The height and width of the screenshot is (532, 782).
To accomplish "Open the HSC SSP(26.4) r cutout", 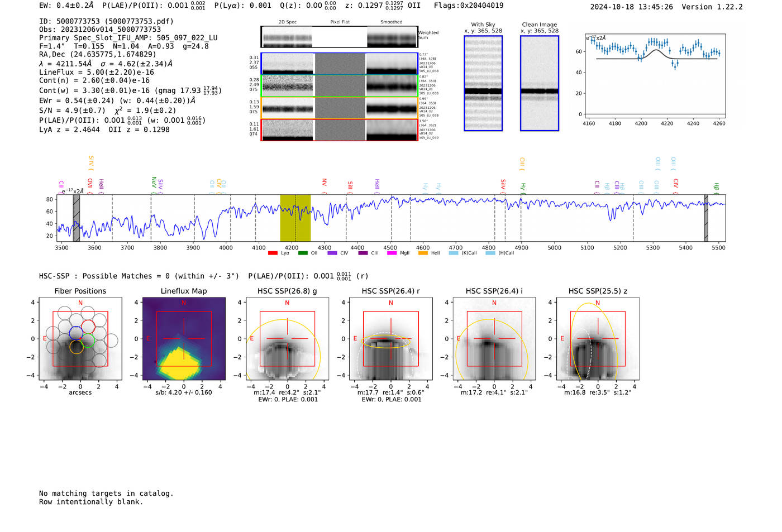I will coord(390,339).
